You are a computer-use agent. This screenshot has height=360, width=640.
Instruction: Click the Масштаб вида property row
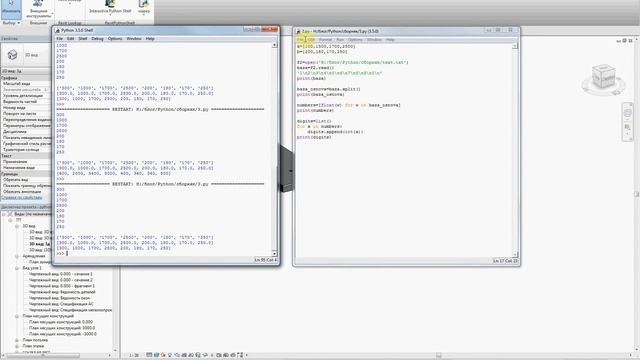[26, 84]
